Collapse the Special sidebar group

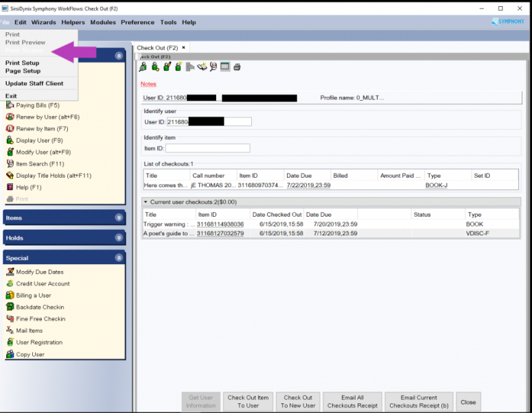[119, 258]
